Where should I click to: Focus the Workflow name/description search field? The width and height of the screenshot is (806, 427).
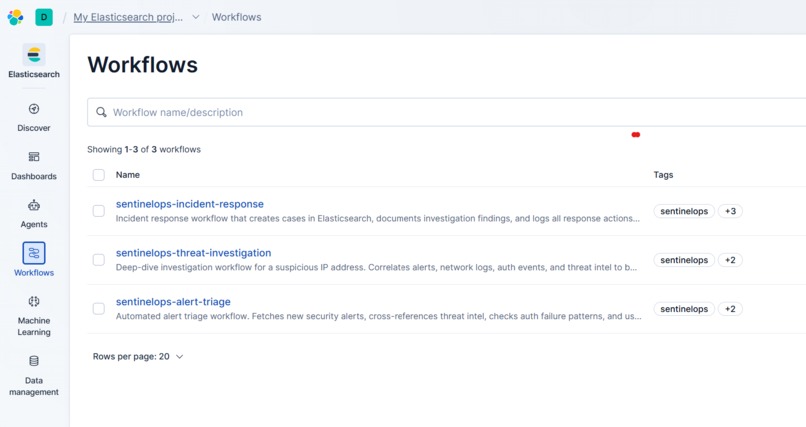(x=447, y=112)
